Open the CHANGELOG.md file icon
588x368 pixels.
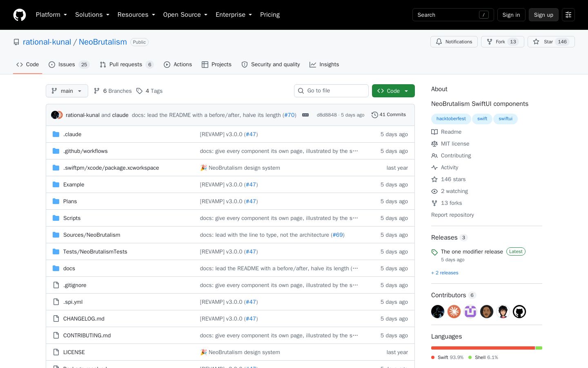[x=56, y=319]
